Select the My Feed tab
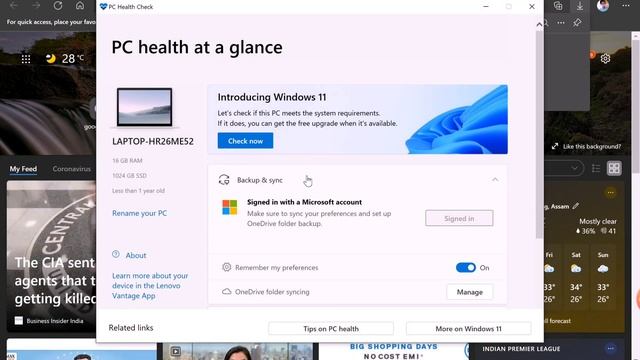Screen dimensions: 640x360 click(23, 169)
